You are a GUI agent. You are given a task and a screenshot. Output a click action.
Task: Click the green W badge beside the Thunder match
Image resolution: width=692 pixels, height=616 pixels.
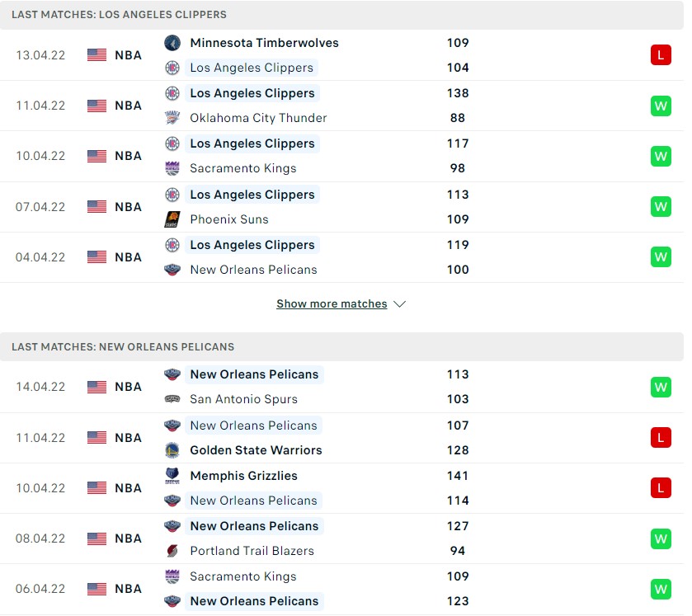[661, 106]
